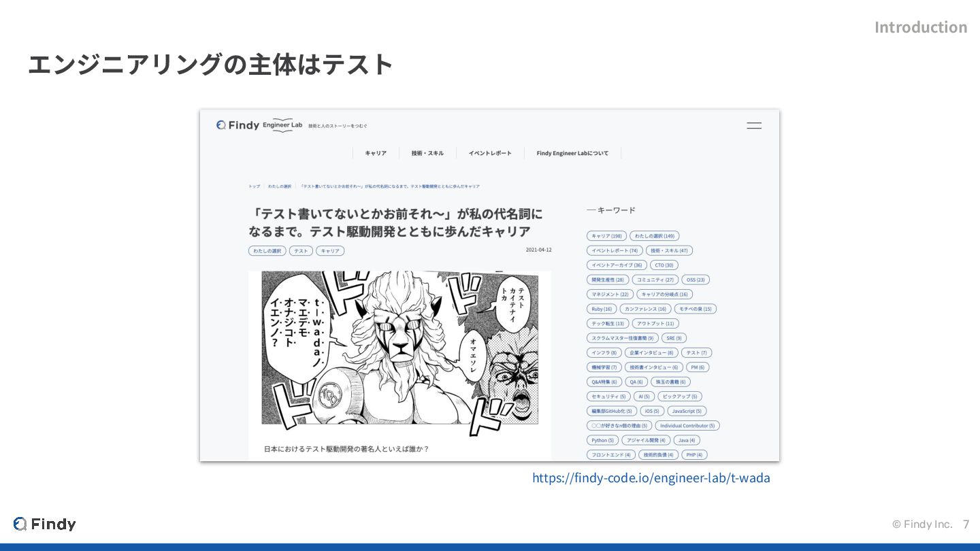This screenshot has height=551, width=980.
Task: Click the article's テスト tag below title
Action: click(x=301, y=251)
